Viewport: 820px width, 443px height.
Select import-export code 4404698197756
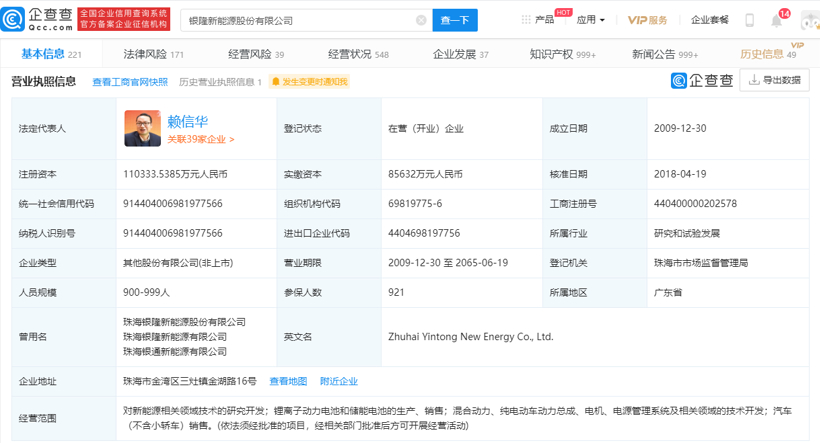click(424, 233)
